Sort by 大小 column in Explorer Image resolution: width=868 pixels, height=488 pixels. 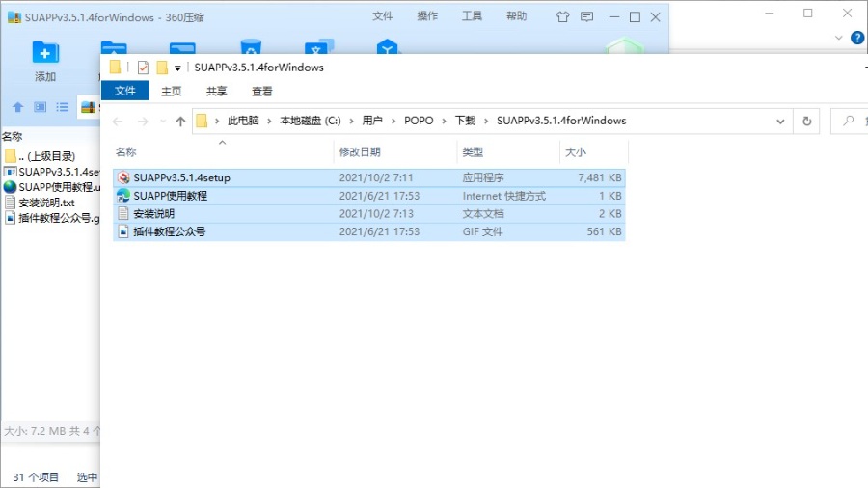point(594,151)
